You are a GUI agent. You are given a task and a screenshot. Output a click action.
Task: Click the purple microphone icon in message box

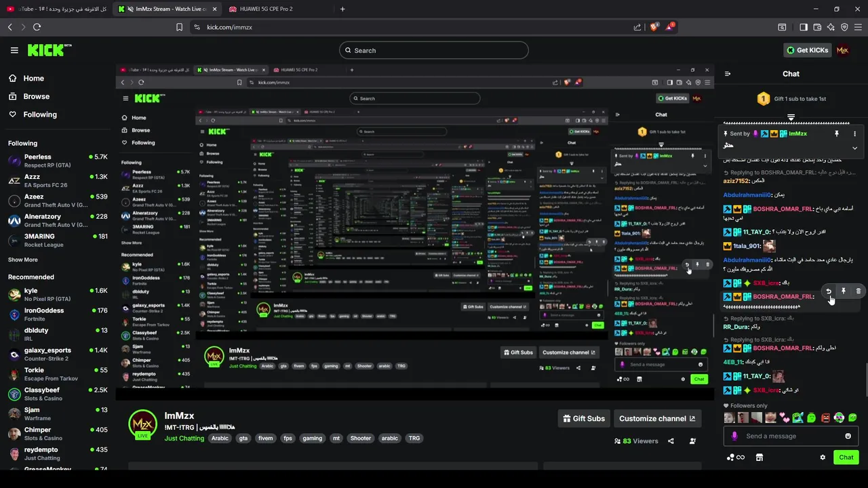[x=734, y=436]
